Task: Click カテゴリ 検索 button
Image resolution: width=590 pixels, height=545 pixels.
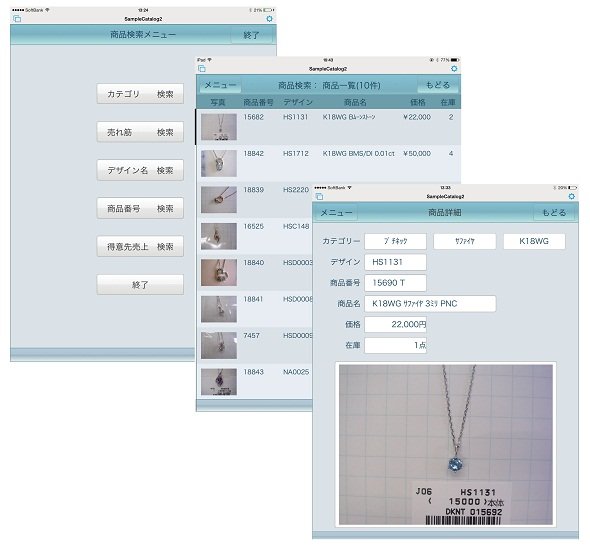Action: [140, 94]
